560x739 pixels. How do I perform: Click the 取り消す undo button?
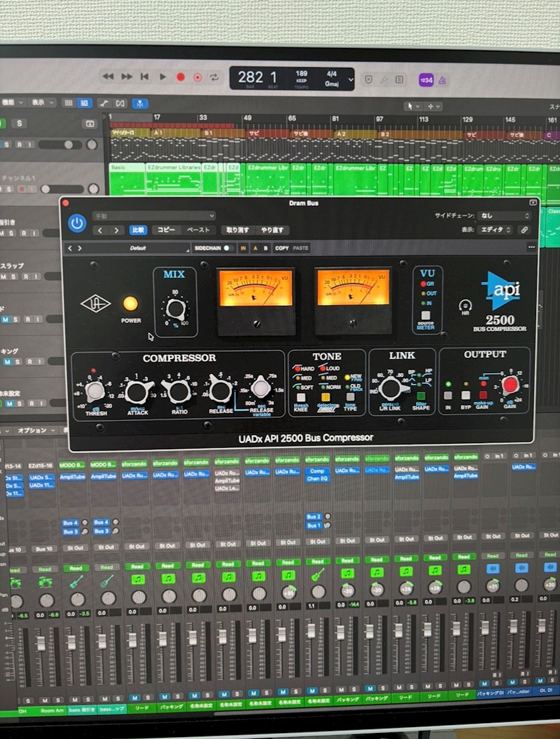pos(237,230)
